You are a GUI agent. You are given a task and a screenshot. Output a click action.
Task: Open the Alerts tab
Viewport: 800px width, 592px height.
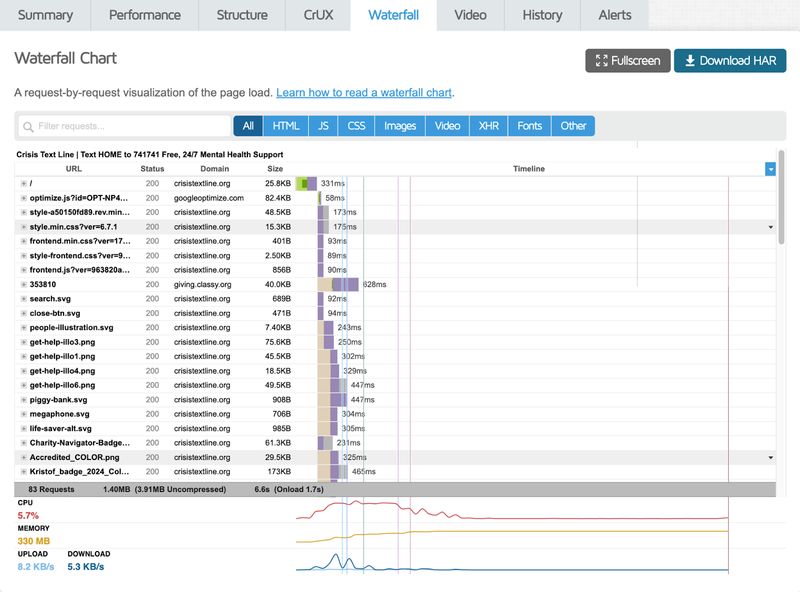(615, 16)
